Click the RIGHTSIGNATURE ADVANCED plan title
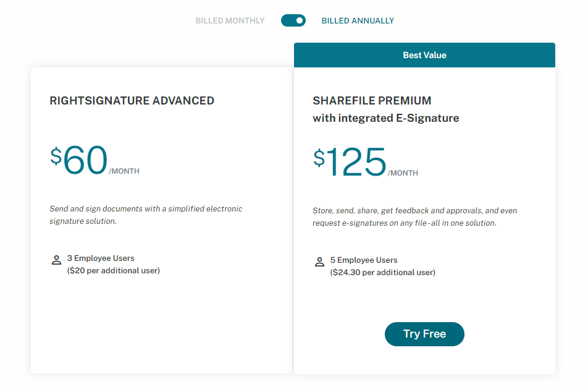Screen dimensions: 588x392 click(x=132, y=100)
